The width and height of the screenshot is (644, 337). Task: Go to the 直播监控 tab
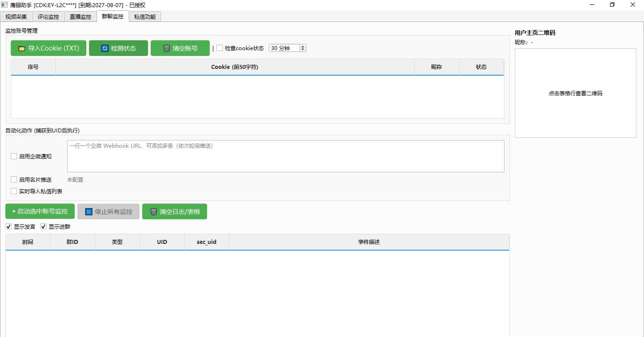point(80,17)
